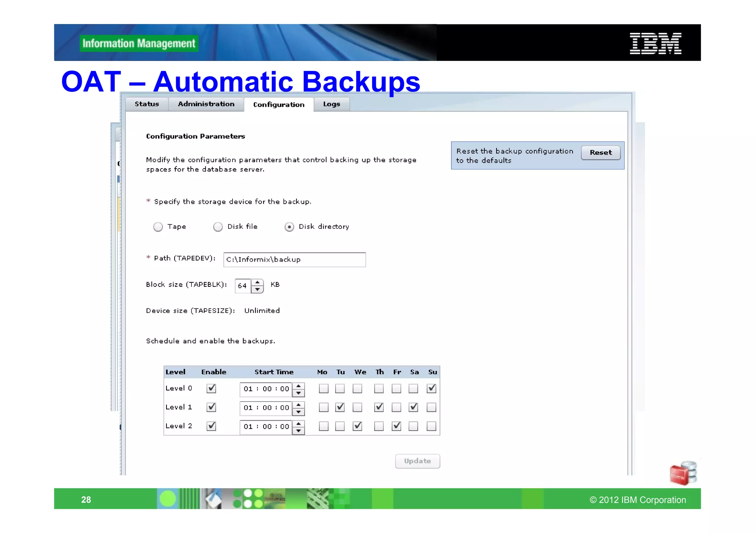This screenshot has height=534, width=756.
Task: Click the Level 1 start time field
Action: pyautogui.click(x=266, y=408)
